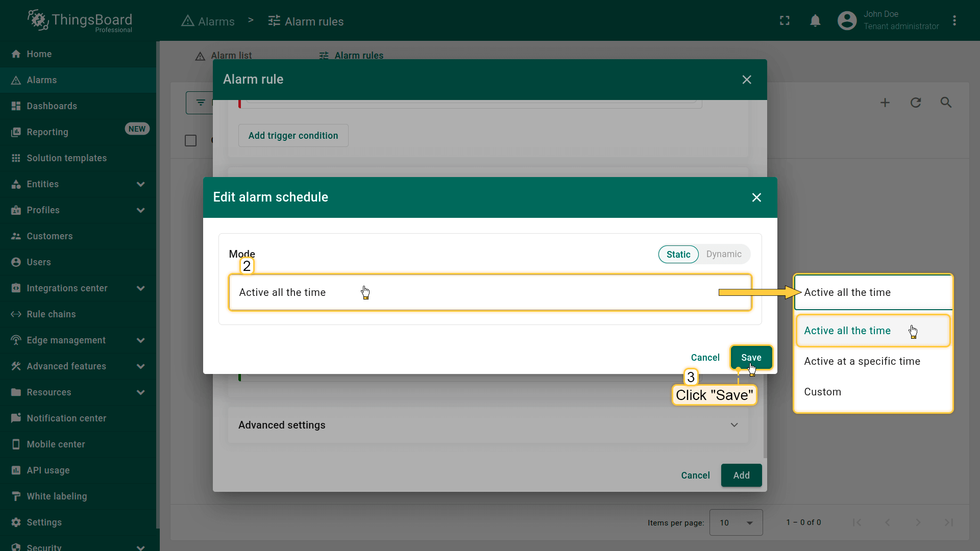Viewport: 980px width, 551px height.
Task: Click Add trigger condition button
Action: click(x=293, y=136)
